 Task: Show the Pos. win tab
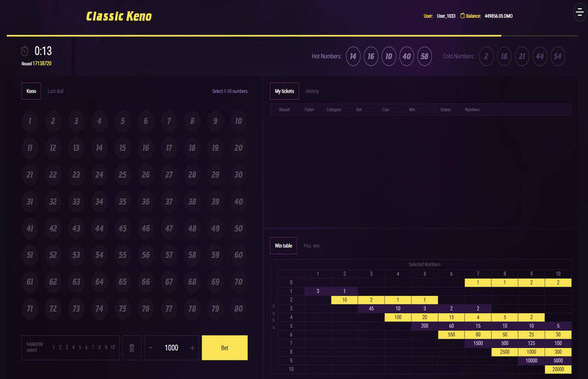point(311,245)
